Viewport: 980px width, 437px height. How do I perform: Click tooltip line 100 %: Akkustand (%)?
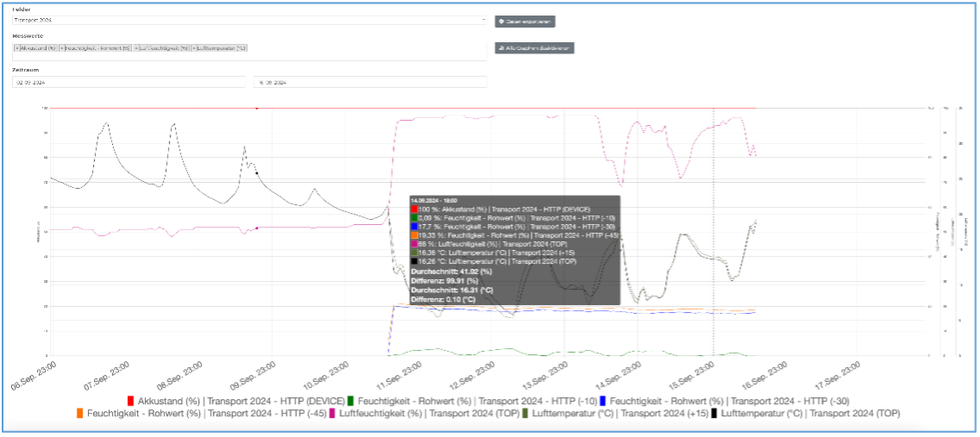[500, 209]
